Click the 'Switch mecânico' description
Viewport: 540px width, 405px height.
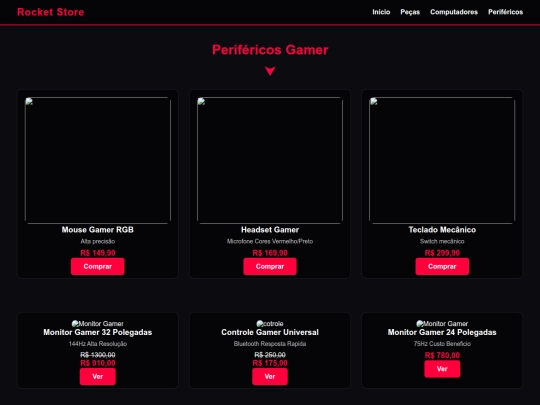coord(442,241)
